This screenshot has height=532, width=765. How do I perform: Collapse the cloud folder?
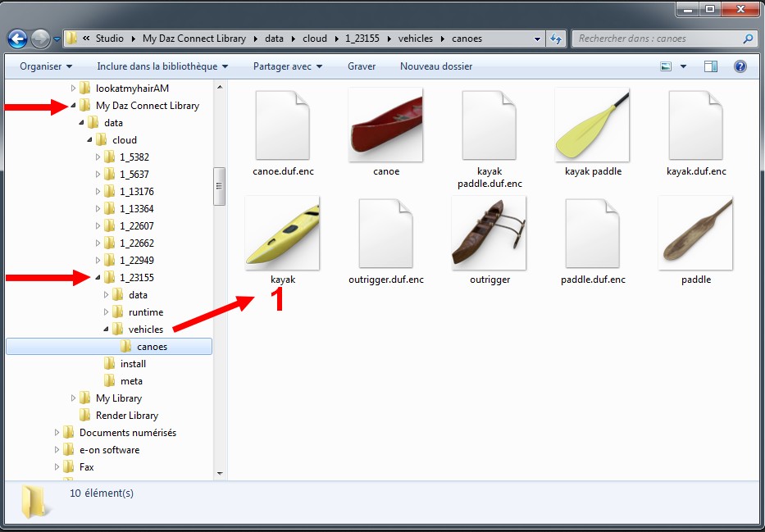click(x=89, y=140)
